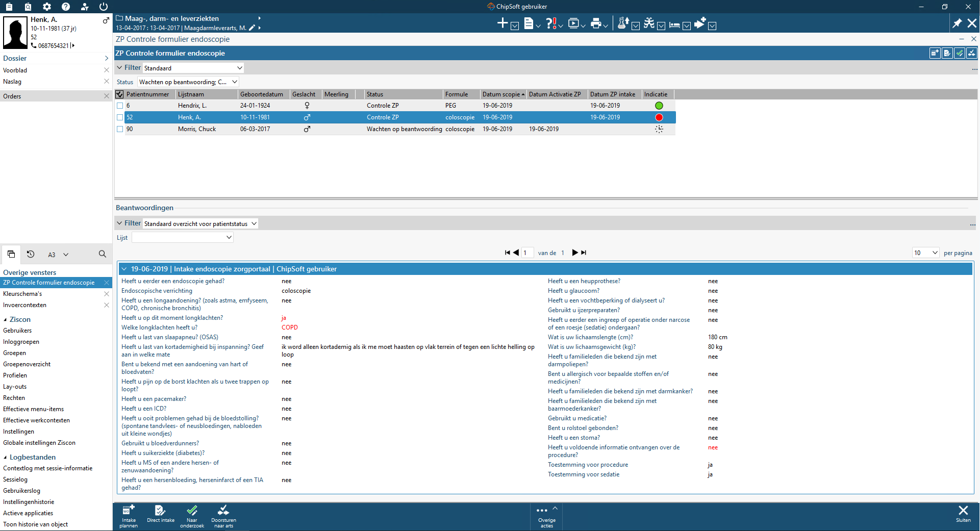Image resolution: width=980 pixels, height=531 pixels.
Task: Click the Sluiten button
Action: click(963, 514)
